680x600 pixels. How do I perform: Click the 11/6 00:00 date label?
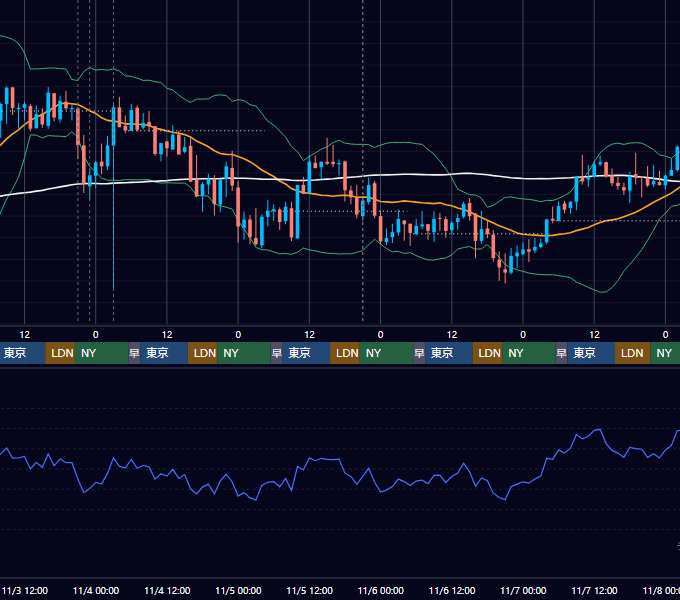[x=380, y=590]
